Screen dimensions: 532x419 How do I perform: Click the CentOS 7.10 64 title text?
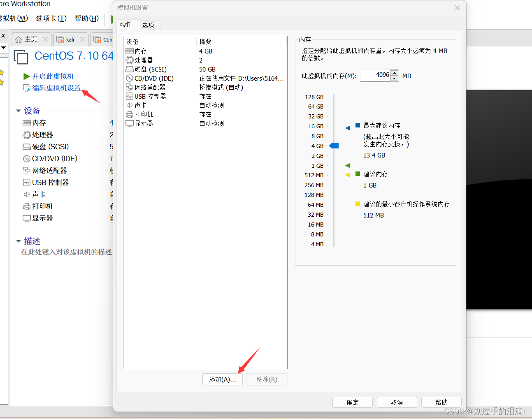(x=74, y=56)
